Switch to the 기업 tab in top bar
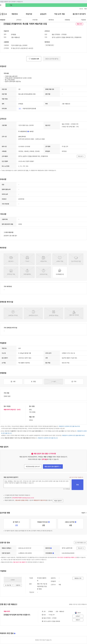 click(x=11, y=5)
